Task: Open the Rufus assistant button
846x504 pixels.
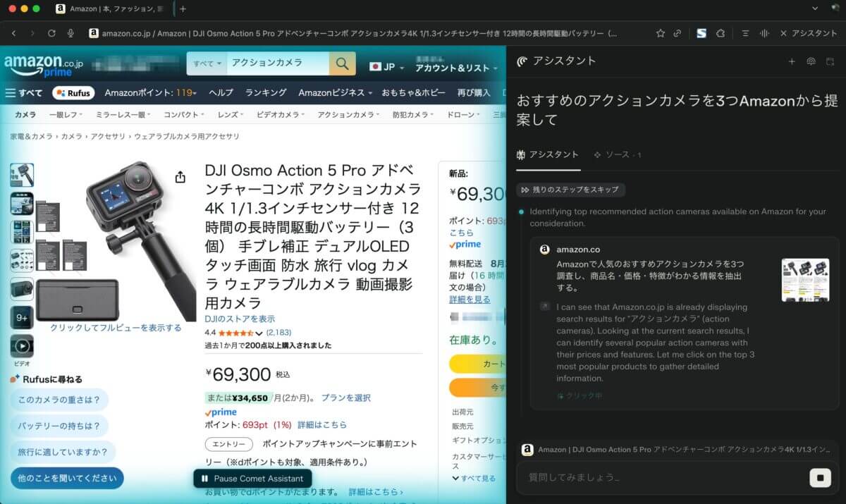Action: [x=73, y=92]
